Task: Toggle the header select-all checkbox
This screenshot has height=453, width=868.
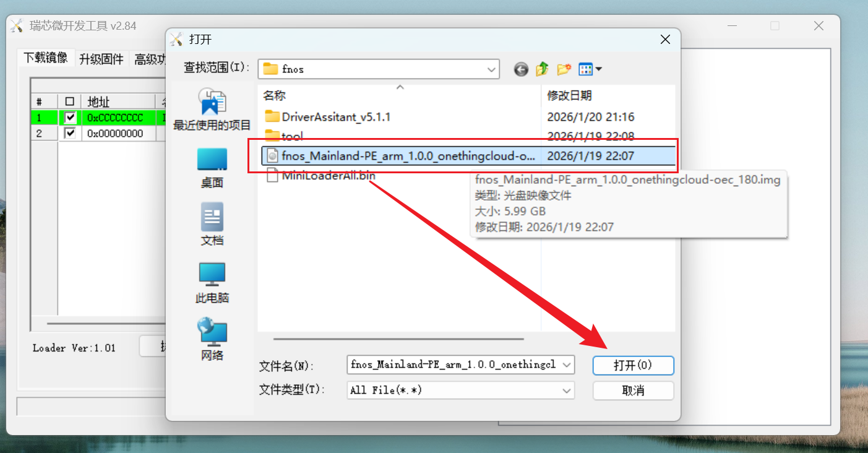Action: (70, 101)
